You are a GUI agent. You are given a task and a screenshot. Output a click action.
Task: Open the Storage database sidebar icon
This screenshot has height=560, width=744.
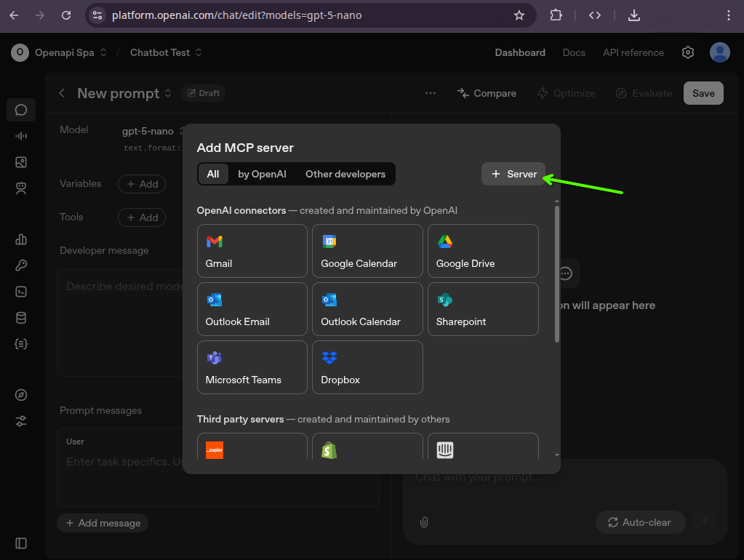pos(20,316)
